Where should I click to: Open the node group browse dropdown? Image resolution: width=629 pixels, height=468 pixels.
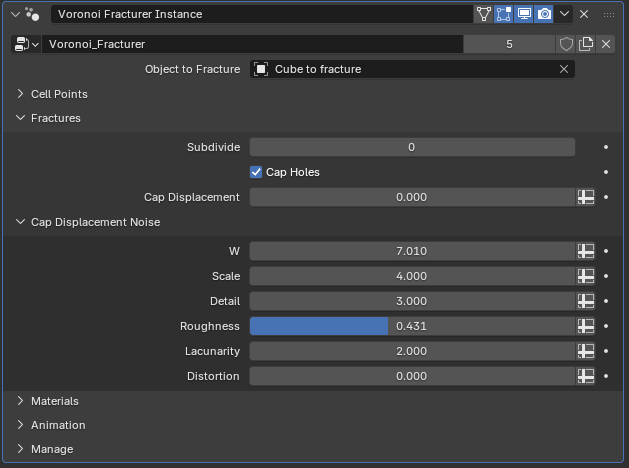tap(27, 44)
